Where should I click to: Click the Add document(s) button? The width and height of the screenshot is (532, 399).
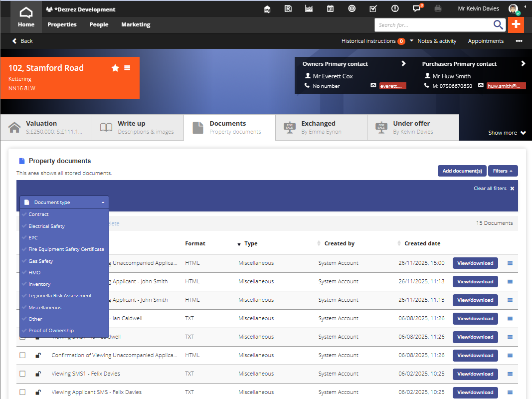click(x=462, y=171)
